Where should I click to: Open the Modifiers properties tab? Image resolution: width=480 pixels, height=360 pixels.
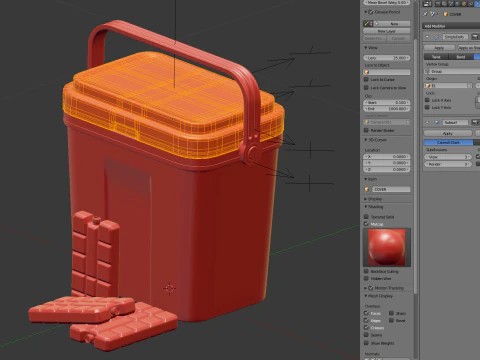(477, 4)
